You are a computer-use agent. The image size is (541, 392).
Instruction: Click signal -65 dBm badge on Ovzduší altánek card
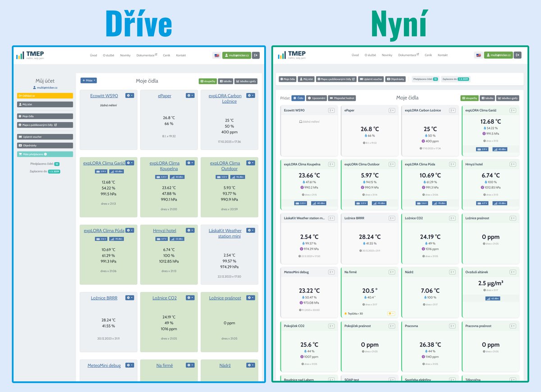(492, 298)
